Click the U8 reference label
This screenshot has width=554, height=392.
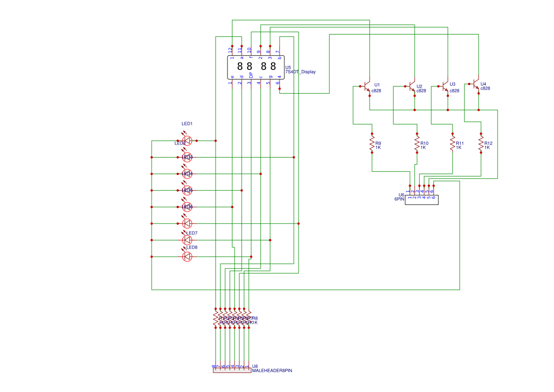coord(255,366)
